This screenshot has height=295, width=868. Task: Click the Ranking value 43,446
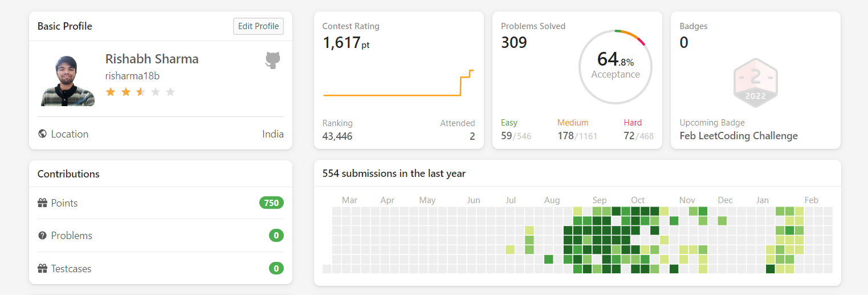pos(337,136)
